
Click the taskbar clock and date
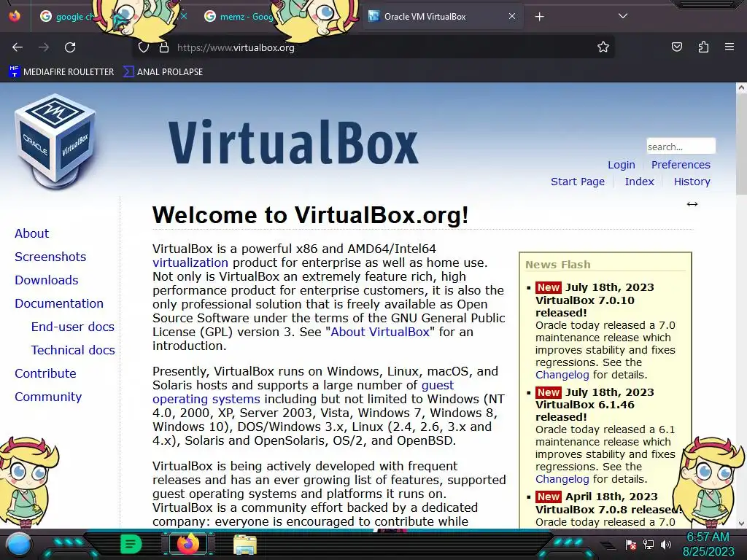[x=708, y=544]
